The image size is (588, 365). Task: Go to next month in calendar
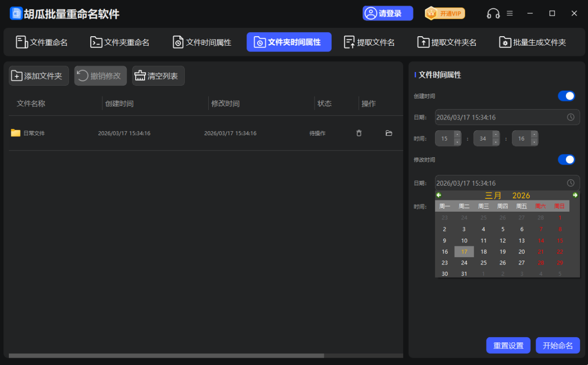(575, 195)
